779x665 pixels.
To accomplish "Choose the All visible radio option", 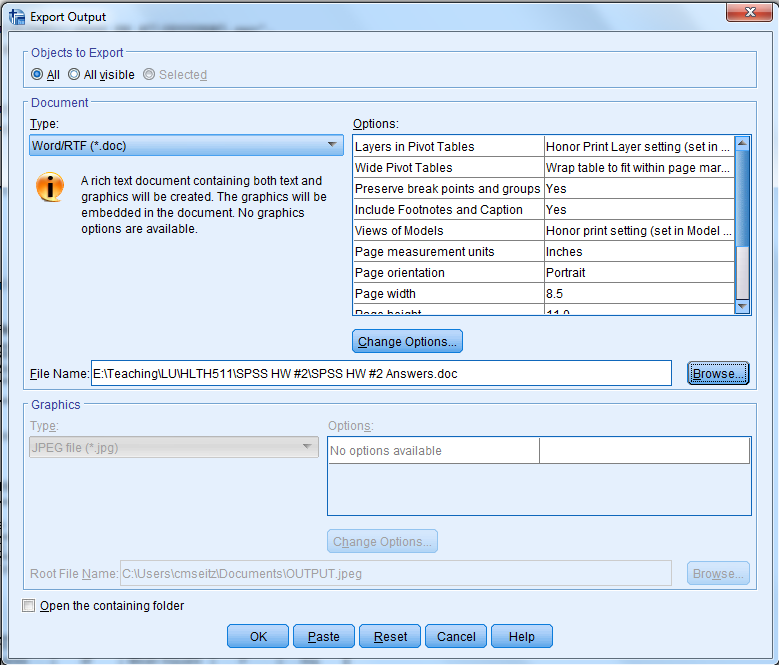I will [x=74, y=75].
